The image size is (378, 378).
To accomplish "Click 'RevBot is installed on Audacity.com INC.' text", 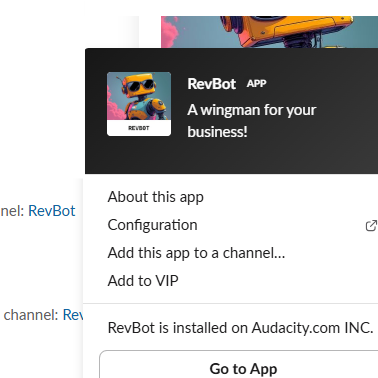I will point(240,328).
